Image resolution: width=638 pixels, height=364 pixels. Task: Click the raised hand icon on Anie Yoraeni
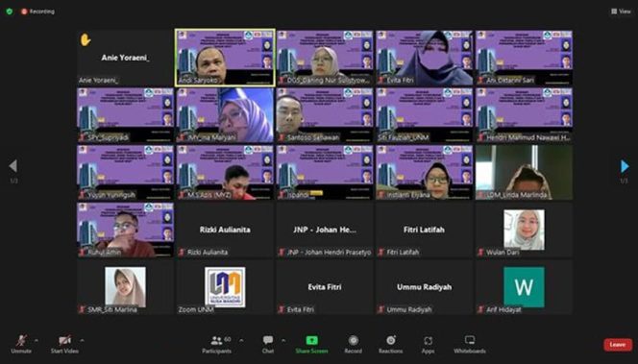tap(86, 39)
